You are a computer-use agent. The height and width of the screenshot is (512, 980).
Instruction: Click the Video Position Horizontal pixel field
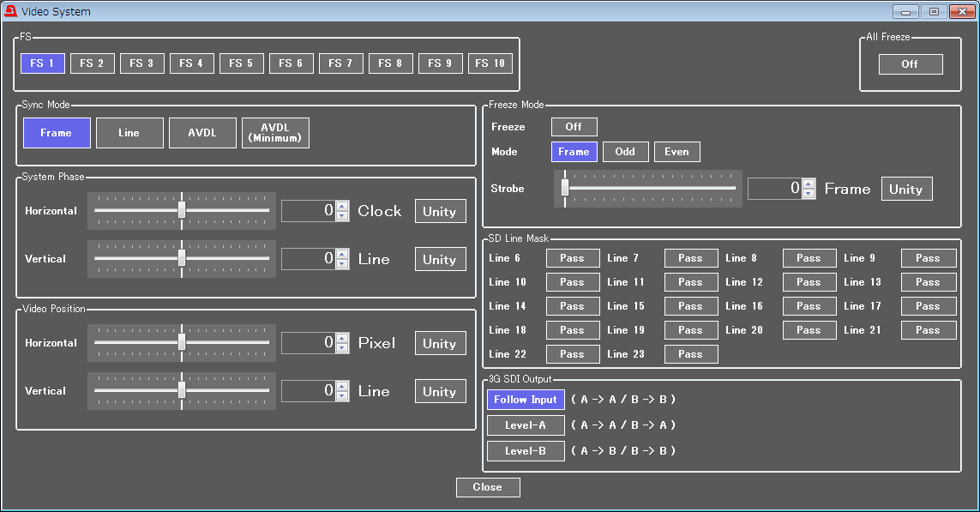click(308, 343)
